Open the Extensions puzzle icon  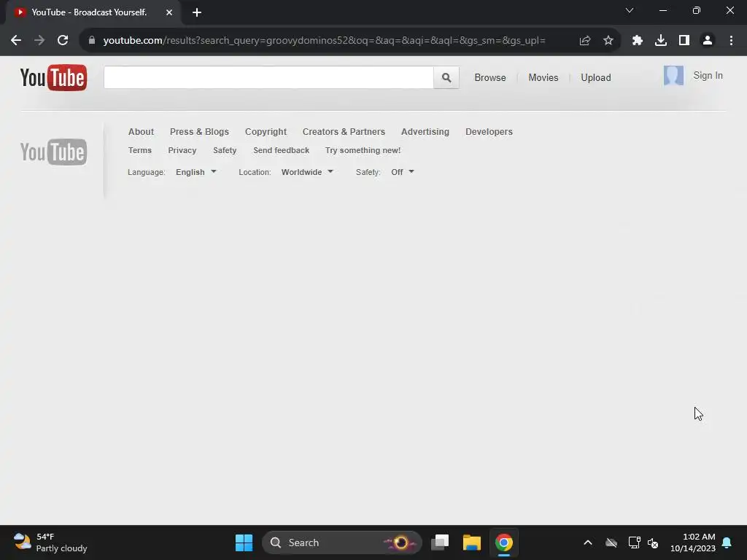click(638, 41)
